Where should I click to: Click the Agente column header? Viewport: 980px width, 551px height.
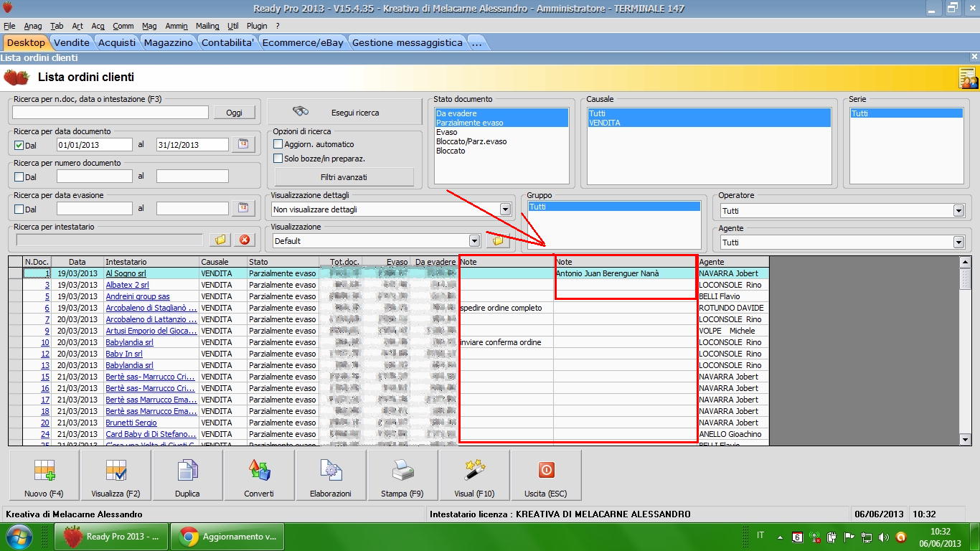tap(732, 262)
